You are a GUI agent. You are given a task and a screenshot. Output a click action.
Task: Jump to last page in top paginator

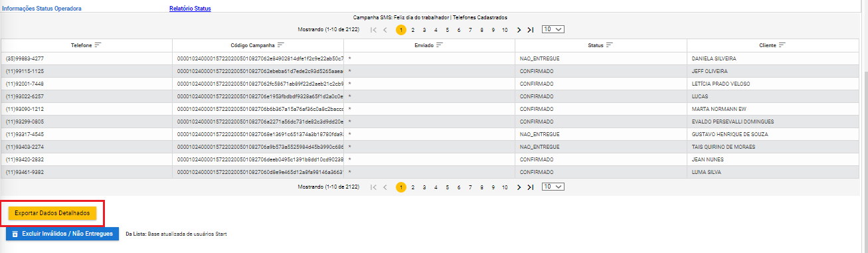click(530, 30)
